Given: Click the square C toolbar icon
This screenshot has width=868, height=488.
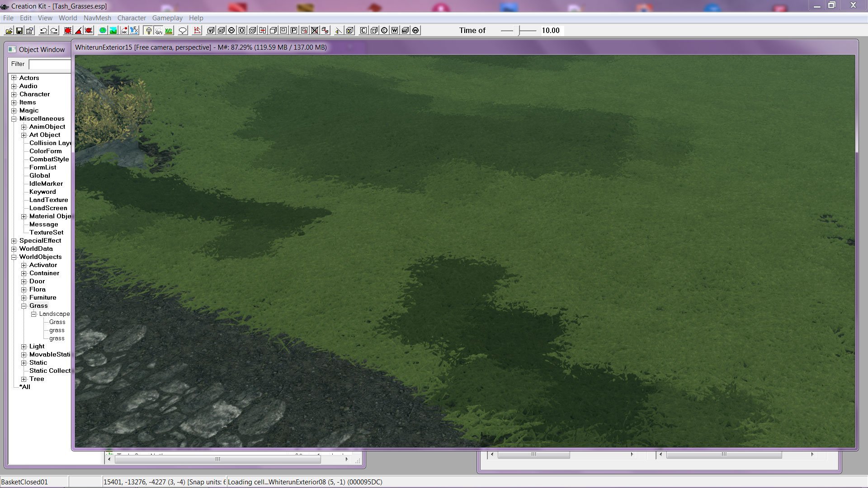Looking at the screenshot, I should [363, 30].
